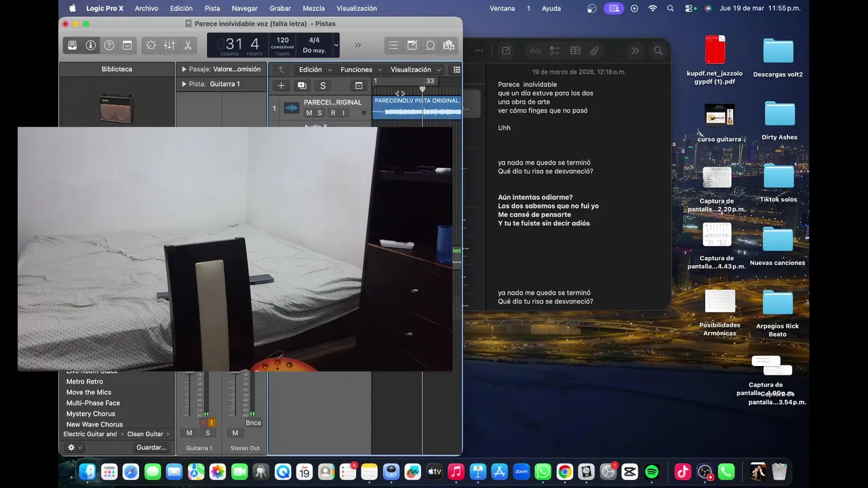Open LCD display mode dropdown arrow

click(x=336, y=45)
